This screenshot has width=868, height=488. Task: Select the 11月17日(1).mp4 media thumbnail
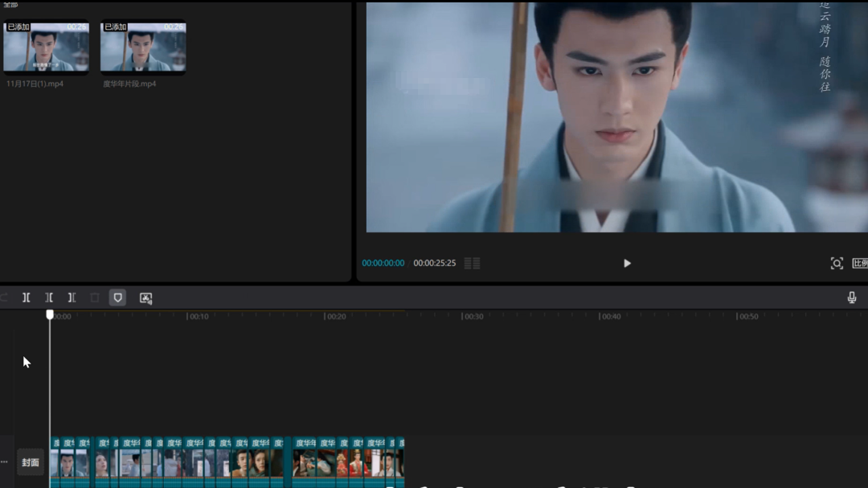click(x=46, y=47)
